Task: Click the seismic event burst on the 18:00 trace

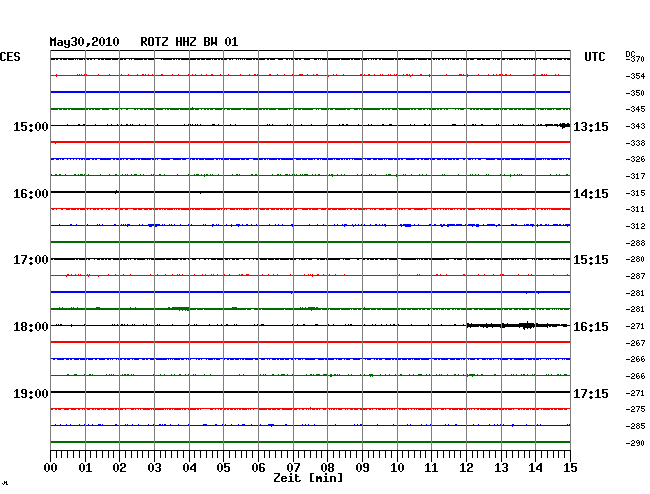Action: [x=518, y=325]
